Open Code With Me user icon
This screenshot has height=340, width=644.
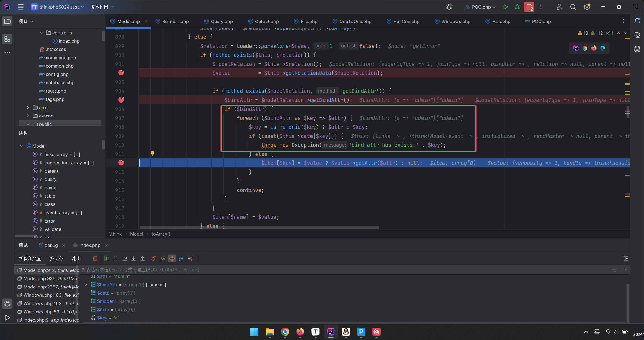click(x=559, y=7)
